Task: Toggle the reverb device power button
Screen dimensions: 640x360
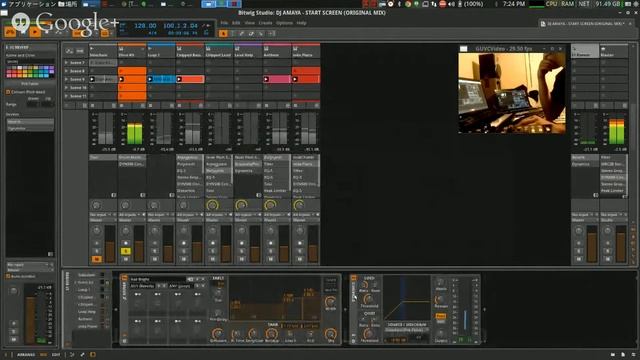Action: tap(124, 278)
